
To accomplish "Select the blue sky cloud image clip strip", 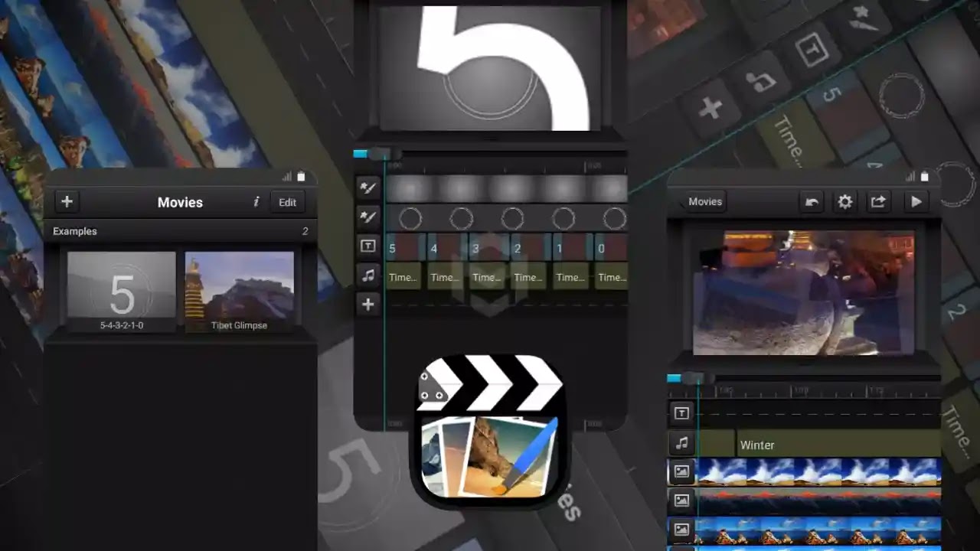I will point(820,472).
